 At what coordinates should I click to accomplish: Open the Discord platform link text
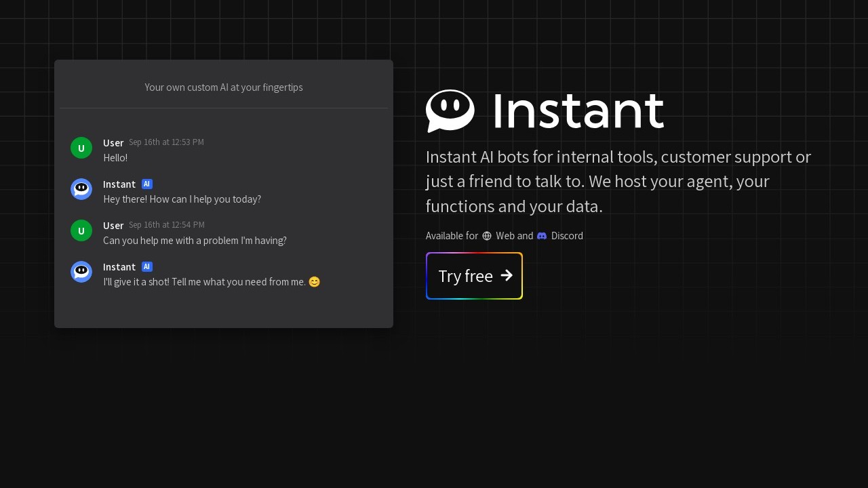point(567,236)
